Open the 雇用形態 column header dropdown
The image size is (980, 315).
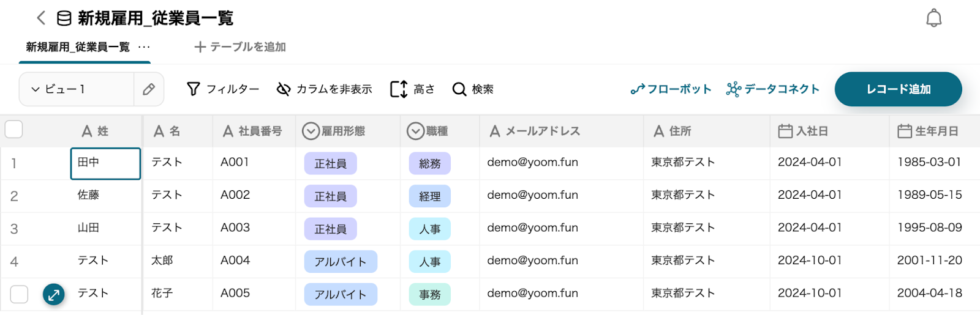[311, 131]
